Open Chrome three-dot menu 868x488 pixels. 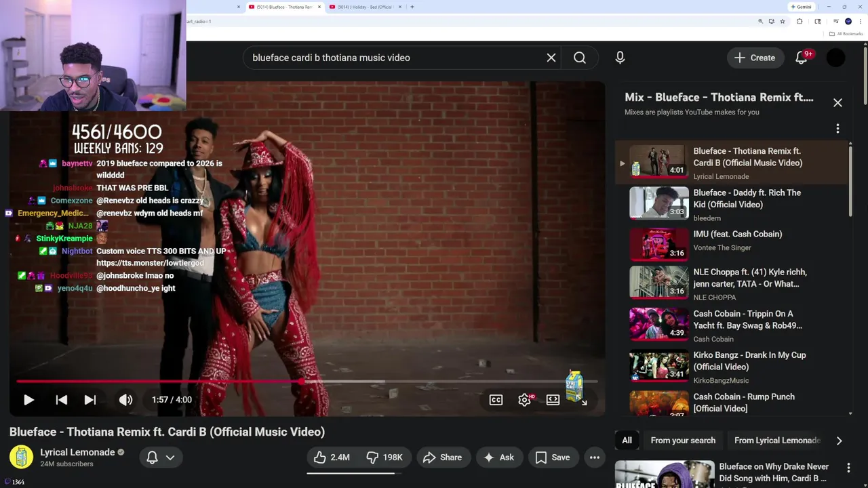[860, 22]
